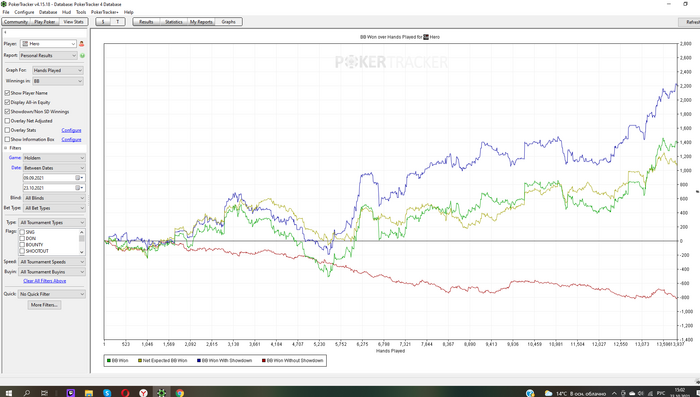The height and width of the screenshot is (397, 700).
Task: Click the left collapse arrow of the side panel
Action: click(5, 33)
